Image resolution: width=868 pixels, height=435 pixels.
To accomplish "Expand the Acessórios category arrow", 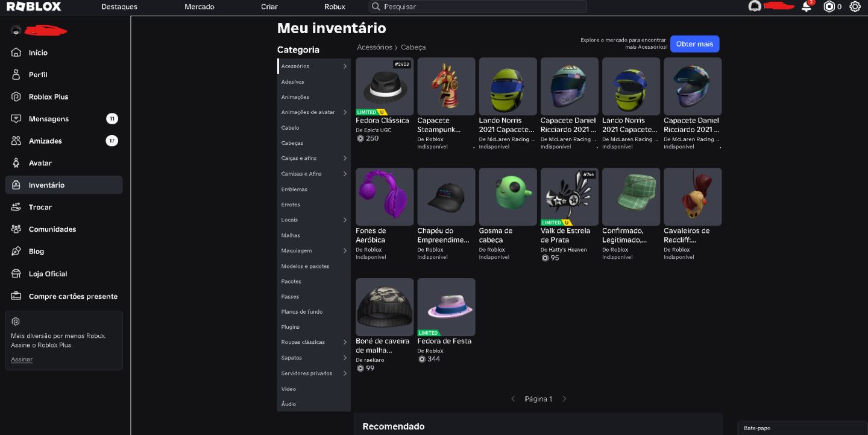I will 345,66.
